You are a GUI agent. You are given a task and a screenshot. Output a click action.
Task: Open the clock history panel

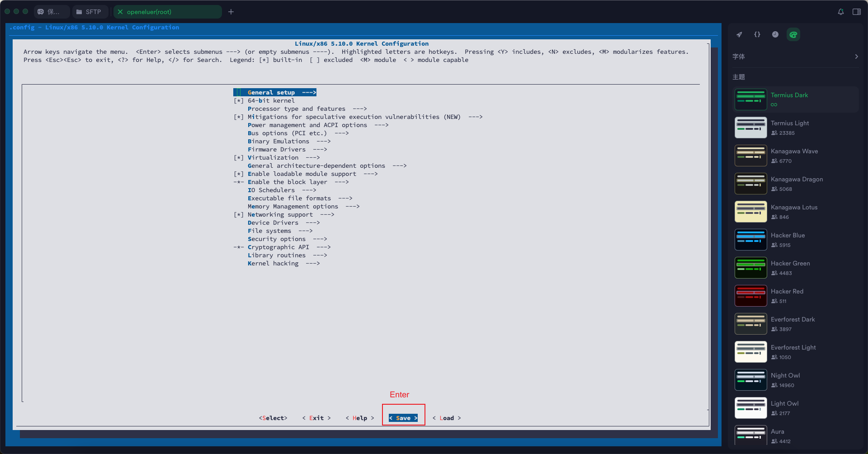pyautogui.click(x=775, y=35)
